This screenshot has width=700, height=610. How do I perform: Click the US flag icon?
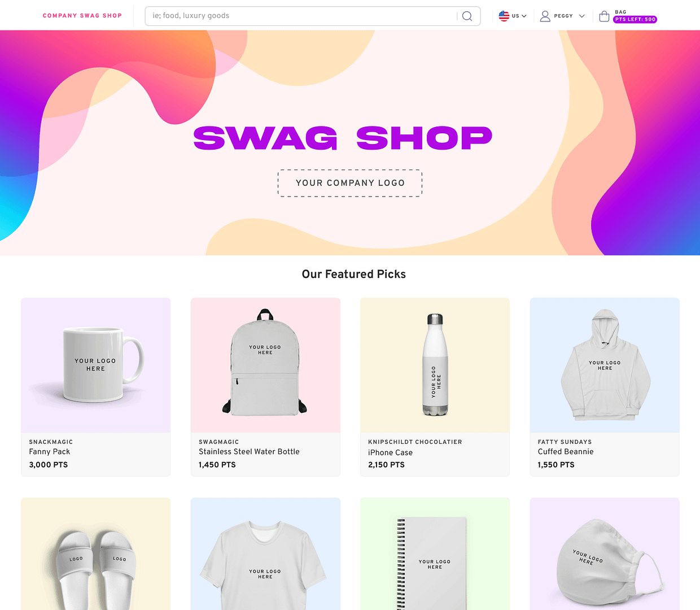coord(504,16)
